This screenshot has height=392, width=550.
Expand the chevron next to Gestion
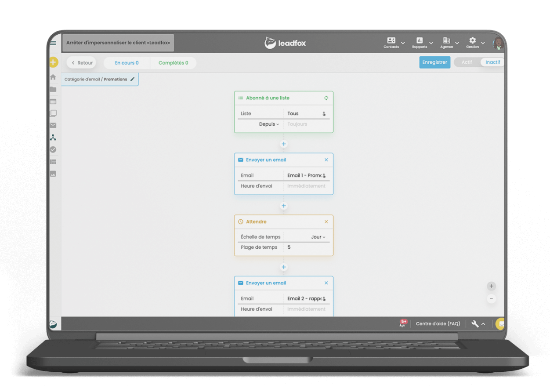(483, 43)
